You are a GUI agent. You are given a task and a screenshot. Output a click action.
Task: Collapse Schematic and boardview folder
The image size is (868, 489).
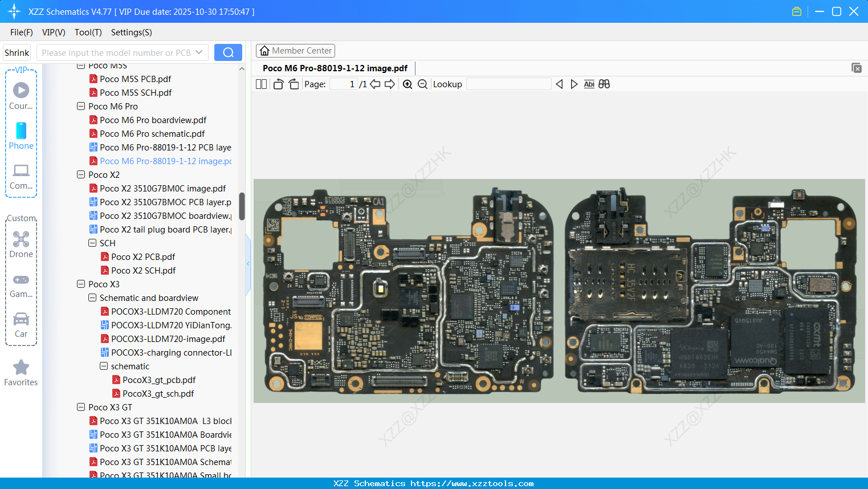point(92,298)
